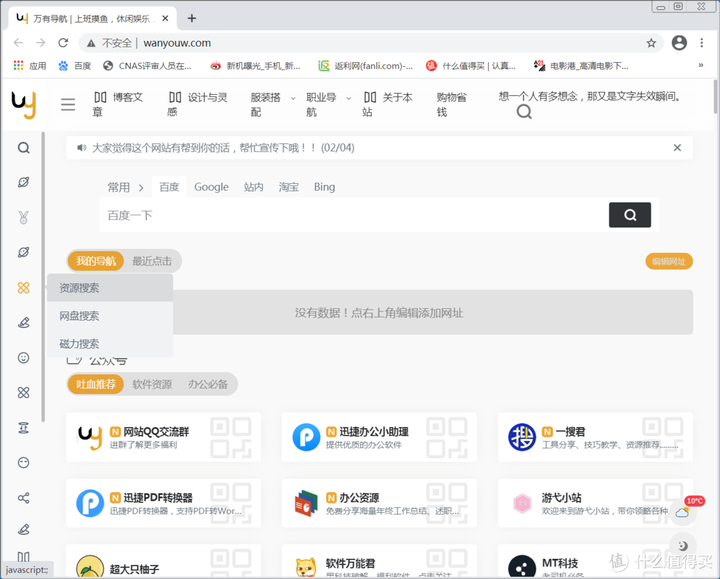
Task: Click the address bar wanyouw.com
Action: pyautogui.click(x=177, y=43)
